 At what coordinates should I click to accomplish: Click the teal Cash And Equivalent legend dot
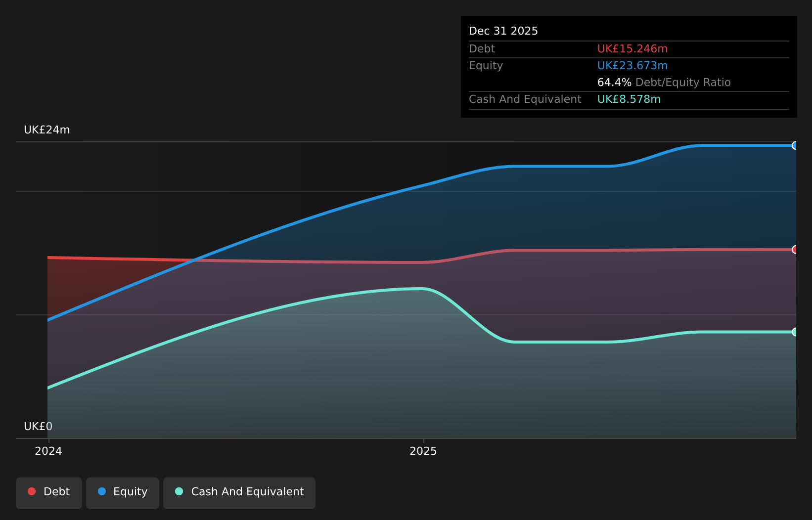pos(179,491)
